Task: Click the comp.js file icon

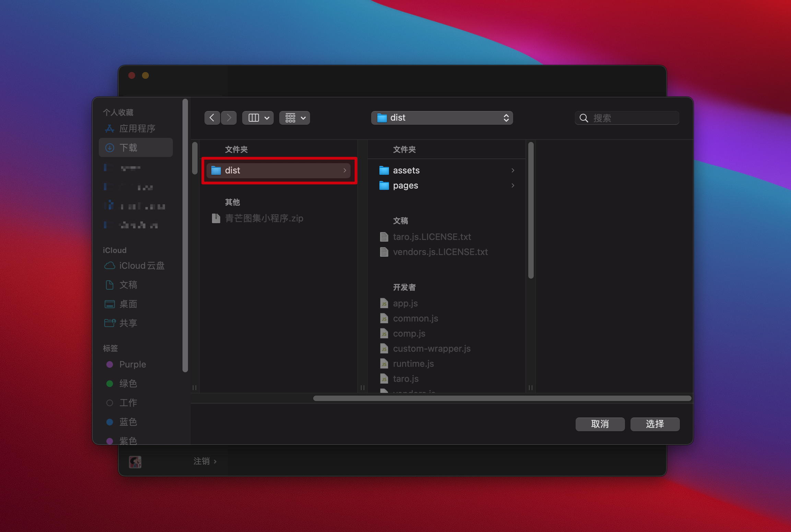Action: 384,334
